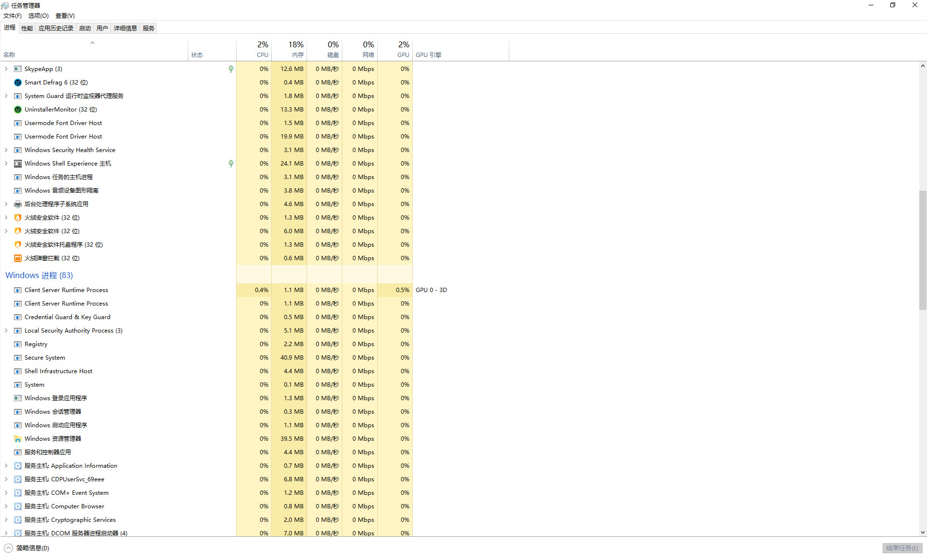Click the Windows Shell Experience 主机 icon
The image size is (927, 560).
click(18, 164)
